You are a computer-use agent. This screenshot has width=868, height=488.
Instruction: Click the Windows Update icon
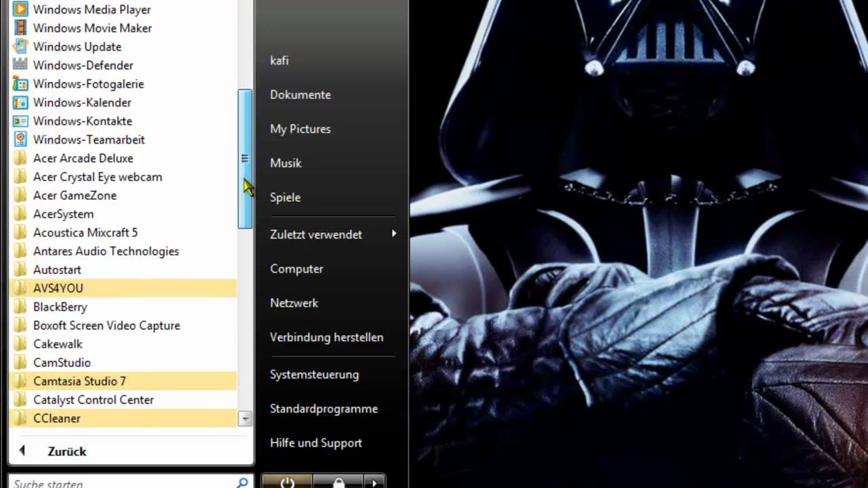(x=20, y=47)
